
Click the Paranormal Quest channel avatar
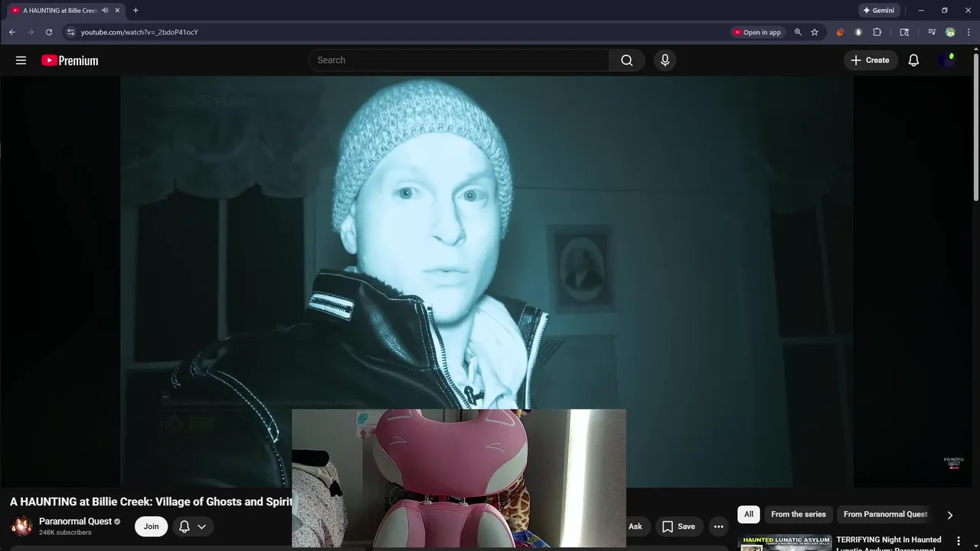[21, 527]
